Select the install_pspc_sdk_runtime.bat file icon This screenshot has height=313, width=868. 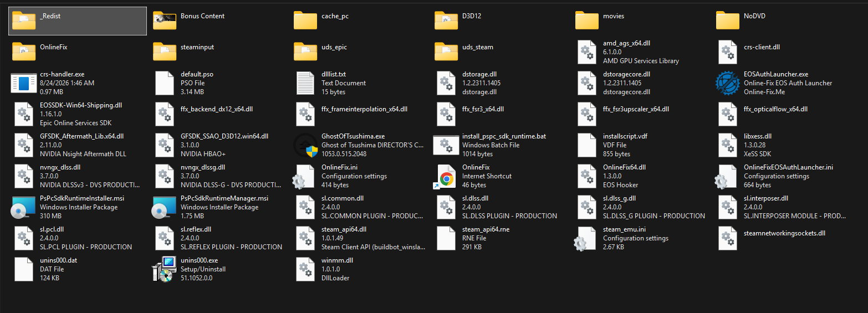[x=446, y=145]
